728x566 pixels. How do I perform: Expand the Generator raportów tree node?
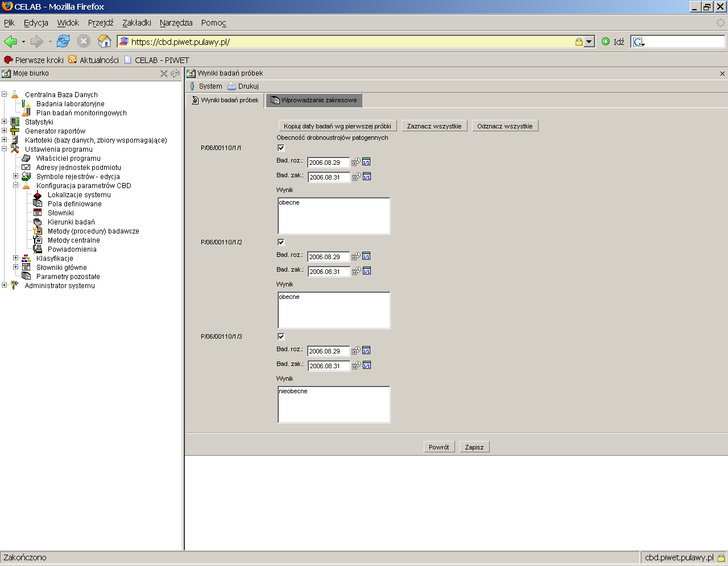[5, 131]
